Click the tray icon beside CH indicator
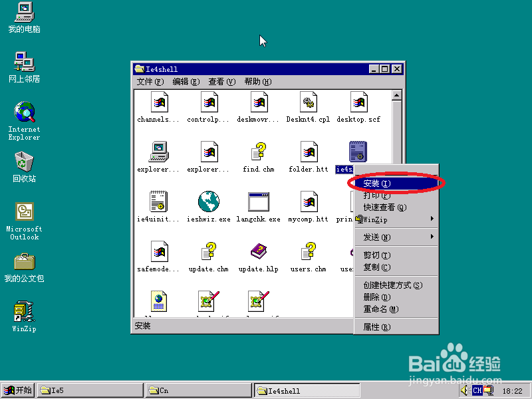This screenshot has width=532, height=399. [x=488, y=390]
